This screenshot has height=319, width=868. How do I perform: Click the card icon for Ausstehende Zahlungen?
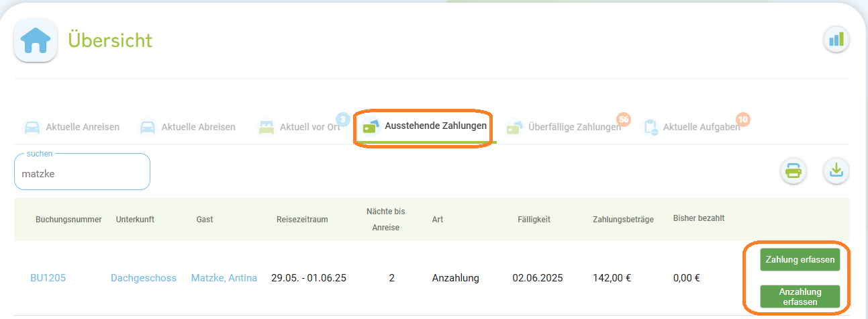point(371,126)
